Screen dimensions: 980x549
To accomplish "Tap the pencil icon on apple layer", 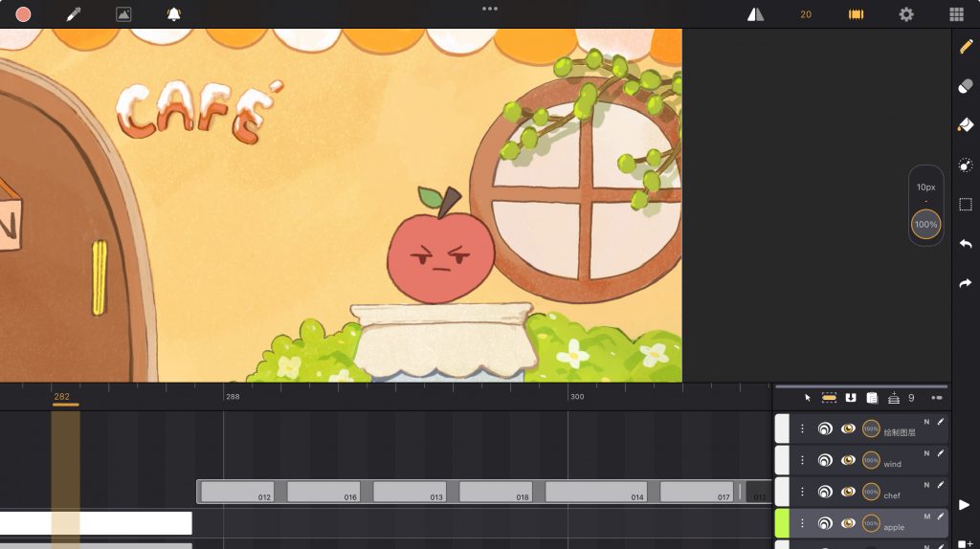I will click(941, 516).
